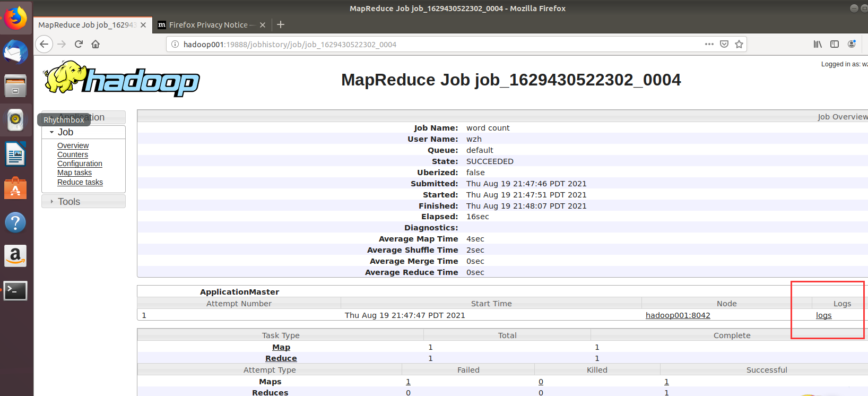Image resolution: width=868 pixels, height=396 pixels.
Task: Click the 16sec elapsed value
Action: 478,217
